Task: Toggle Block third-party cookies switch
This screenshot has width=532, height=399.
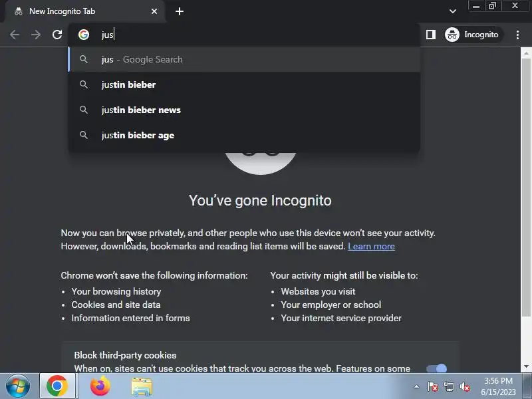Action: click(437, 368)
